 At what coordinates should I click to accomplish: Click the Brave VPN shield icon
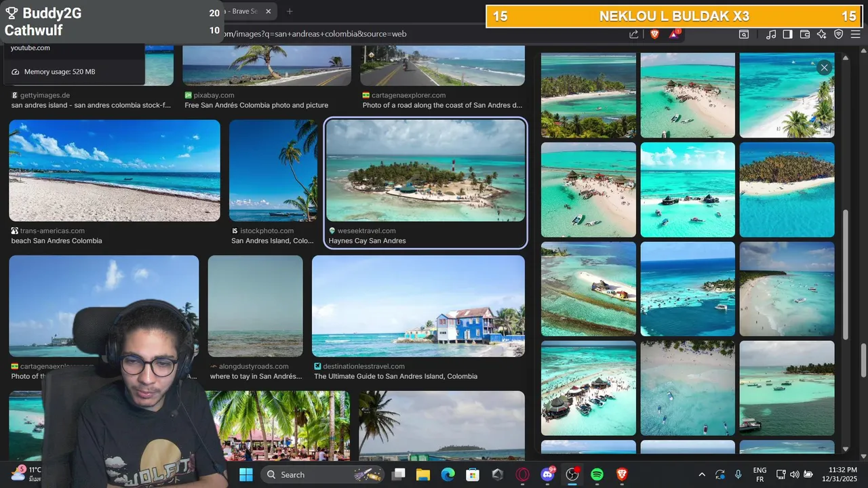(x=839, y=34)
